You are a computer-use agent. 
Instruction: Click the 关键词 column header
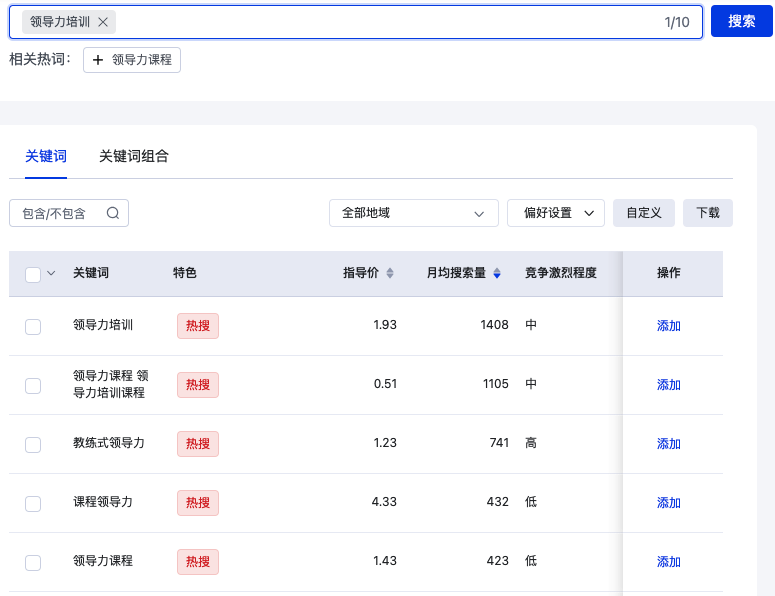[x=91, y=273]
